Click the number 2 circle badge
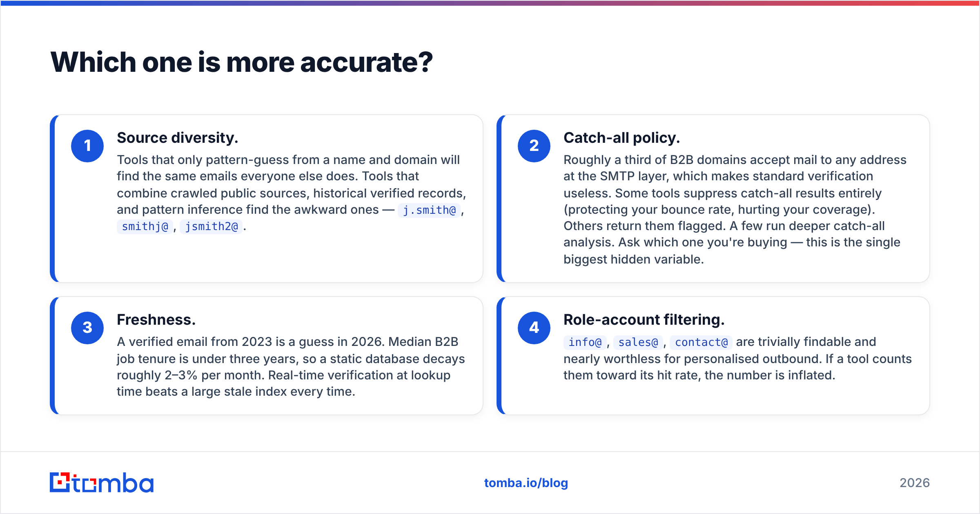The width and height of the screenshot is (980, 514). (534, 146)
